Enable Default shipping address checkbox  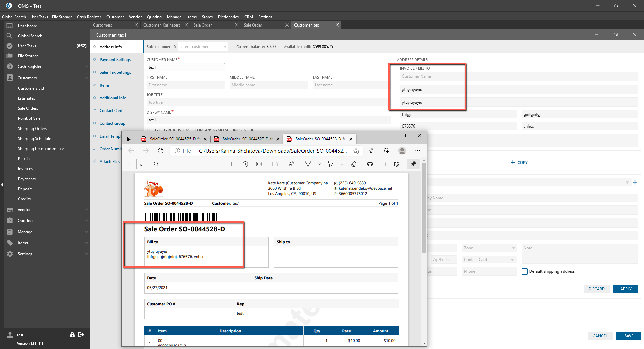pyautogui.click(x=525, y=271)
